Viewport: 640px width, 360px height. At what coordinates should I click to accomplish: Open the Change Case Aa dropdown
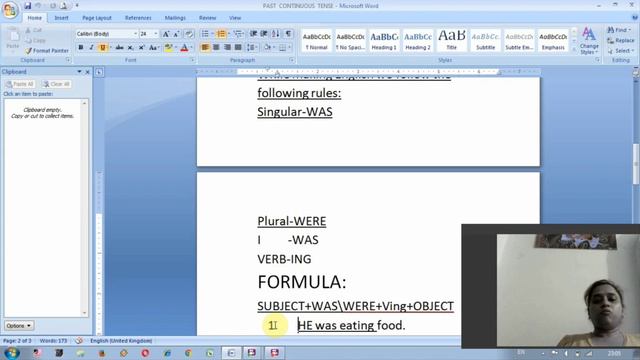[x=153, y=48]
